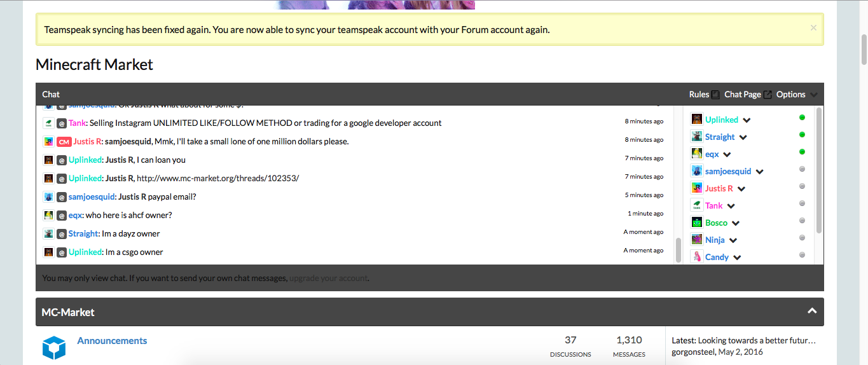Expand Bosco's dropdown in the user list
The image size is (868, 365).
click(736, 223)
